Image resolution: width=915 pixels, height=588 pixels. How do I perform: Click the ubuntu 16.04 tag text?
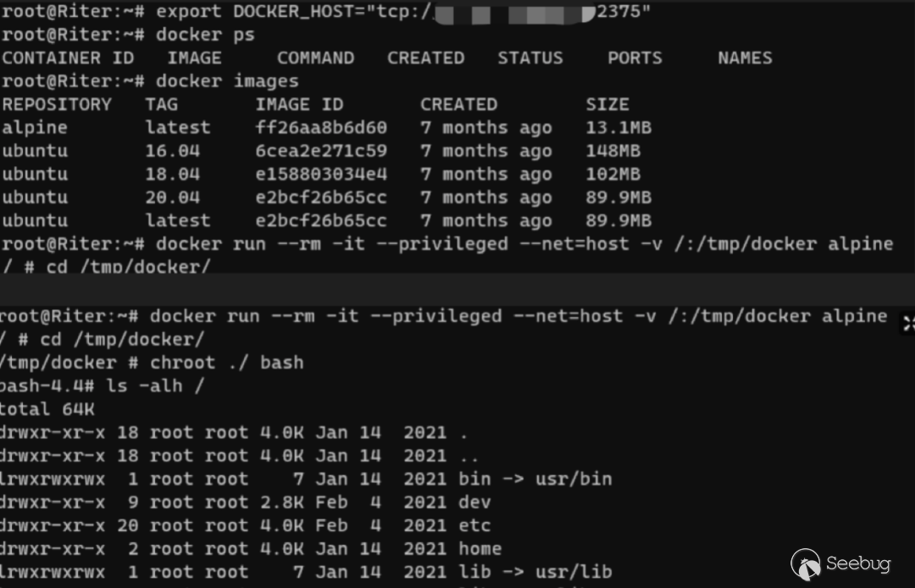coord(172,151)
